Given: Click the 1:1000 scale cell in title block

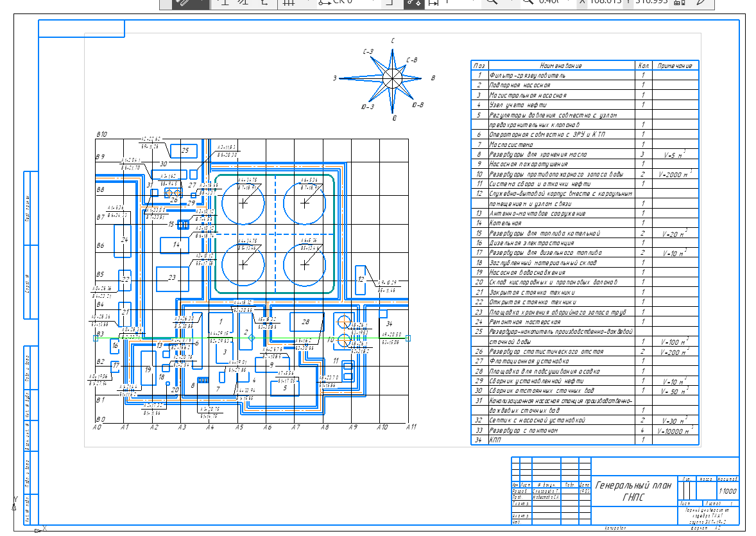Looking at the screenshot, I should pos(728,491).
